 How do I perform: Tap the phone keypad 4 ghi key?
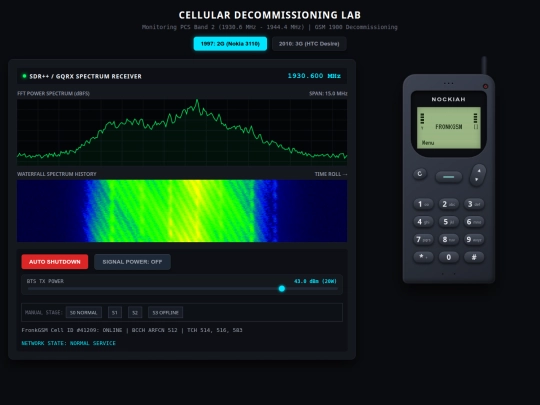tap(423, 222)
